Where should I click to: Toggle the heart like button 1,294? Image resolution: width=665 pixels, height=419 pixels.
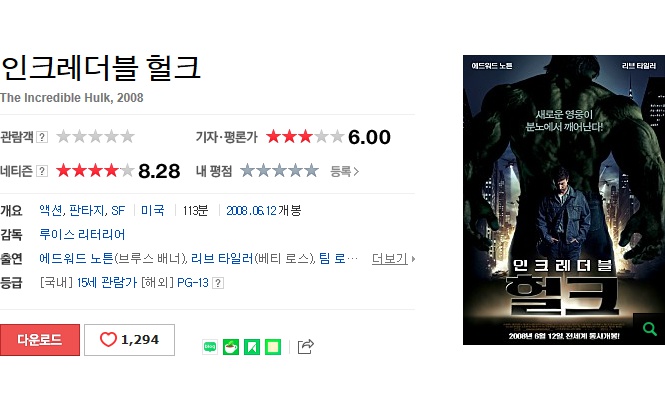pos(129,340)
